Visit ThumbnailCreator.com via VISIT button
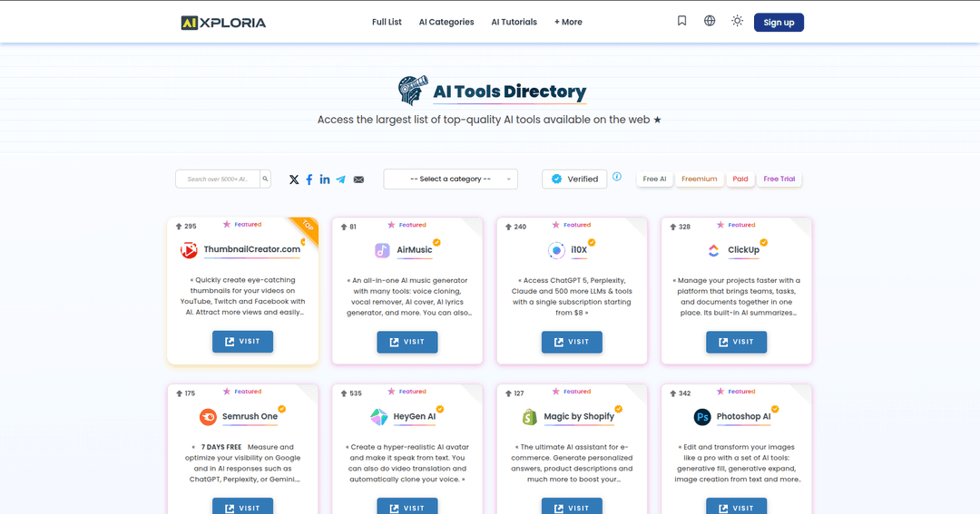 point(242,342)
